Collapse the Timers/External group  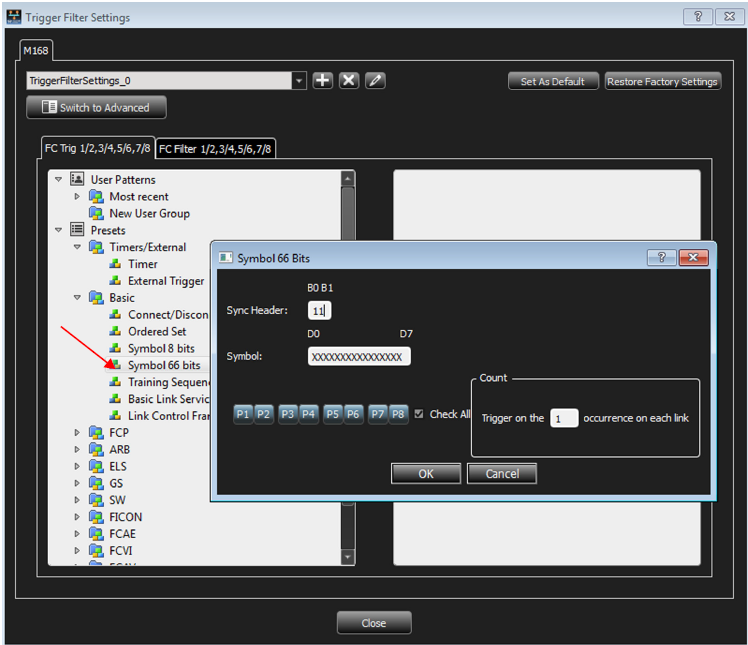click(77, 247)
